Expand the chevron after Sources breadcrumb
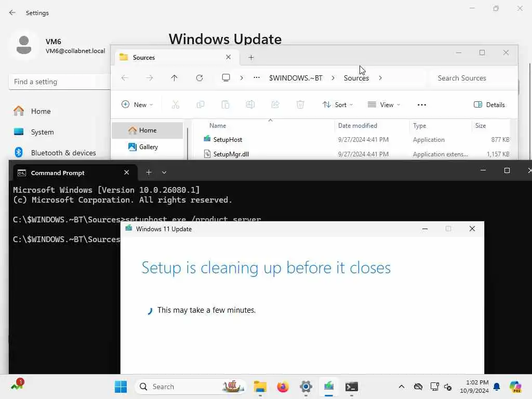532x399 pixels. click(x=380, y=78)
